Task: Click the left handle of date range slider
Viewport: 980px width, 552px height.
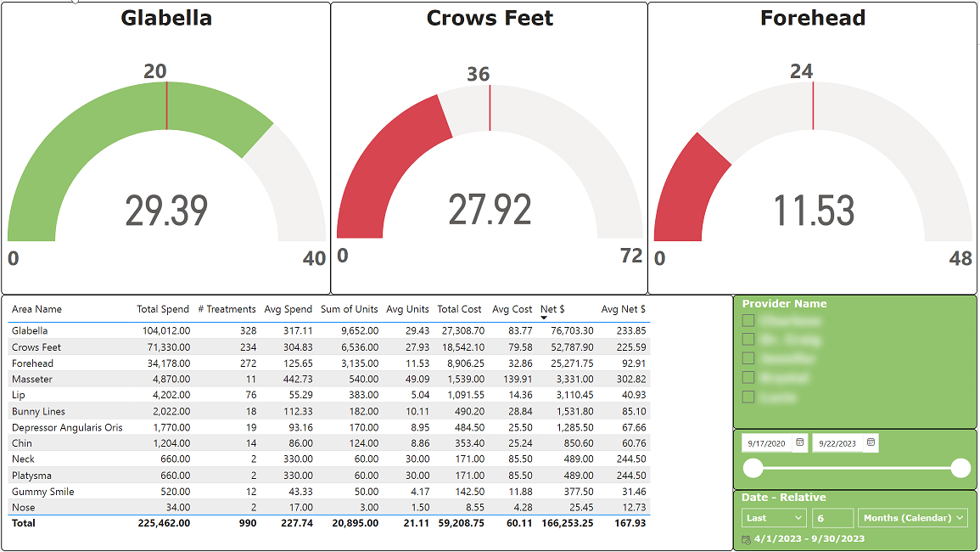Action: [x=753, y=468]
